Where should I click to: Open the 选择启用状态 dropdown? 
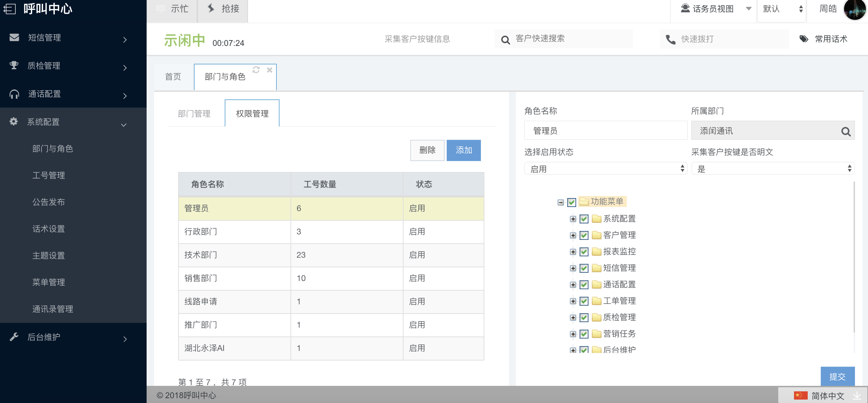[x=605, y=169]
